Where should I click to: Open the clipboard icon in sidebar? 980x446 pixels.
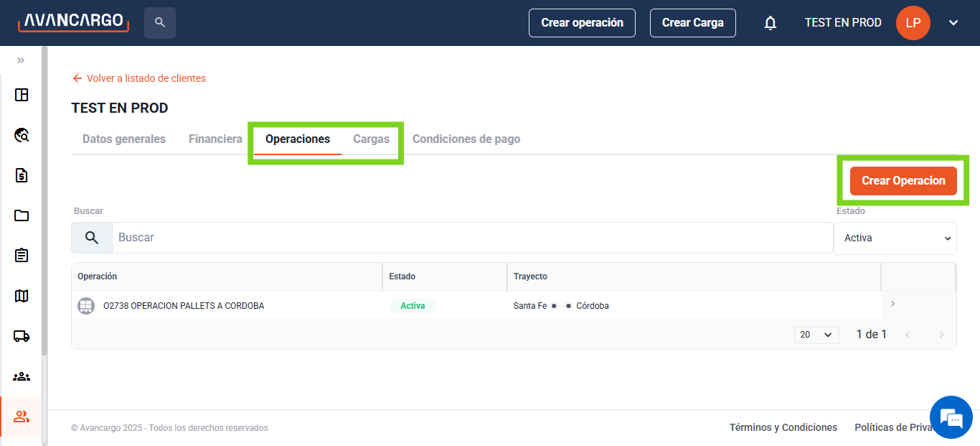pos(22,256)
